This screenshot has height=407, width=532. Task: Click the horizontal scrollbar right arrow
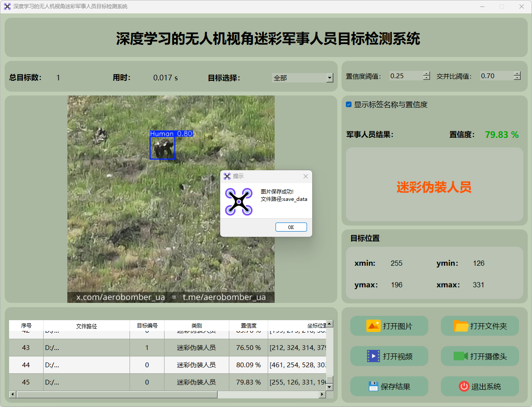pos(322,394)
